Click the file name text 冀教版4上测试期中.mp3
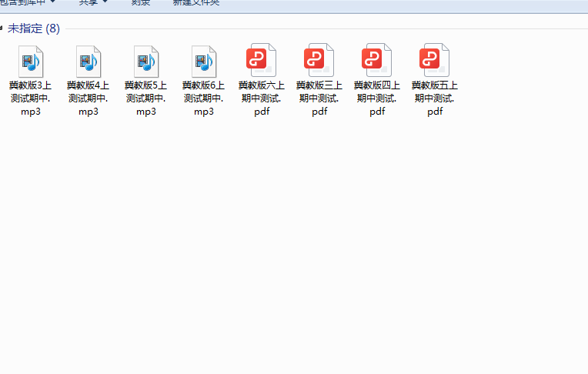The width and height of the screenshot is (588, 374). pyautogui.click(x=89, y=99)
